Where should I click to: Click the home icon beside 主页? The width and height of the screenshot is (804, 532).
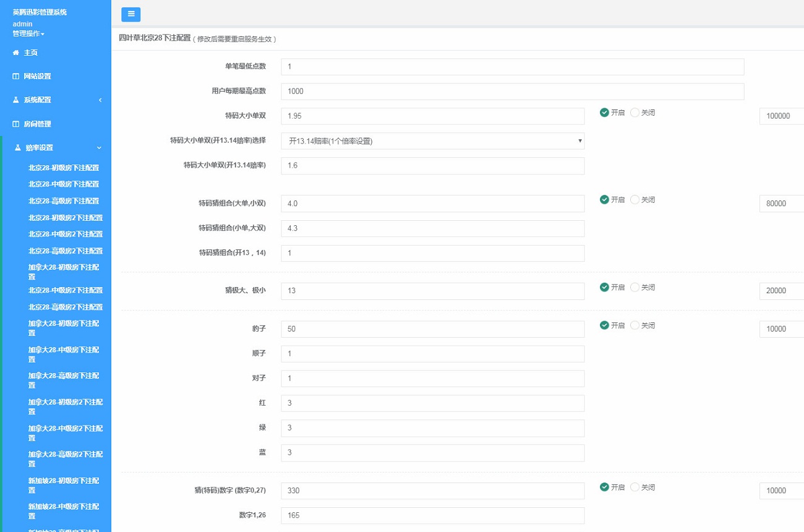(x=16, y=53)
